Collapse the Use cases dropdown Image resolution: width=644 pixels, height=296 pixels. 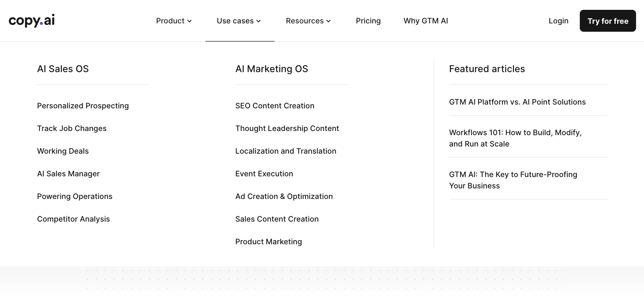coord(239,21)
